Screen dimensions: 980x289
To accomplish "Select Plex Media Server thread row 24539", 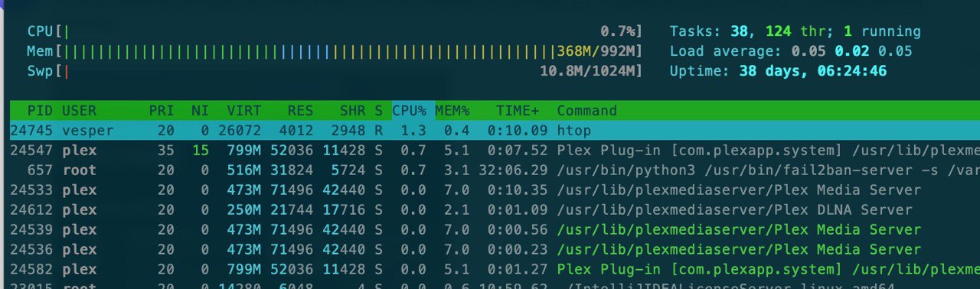I will [495, 230].
